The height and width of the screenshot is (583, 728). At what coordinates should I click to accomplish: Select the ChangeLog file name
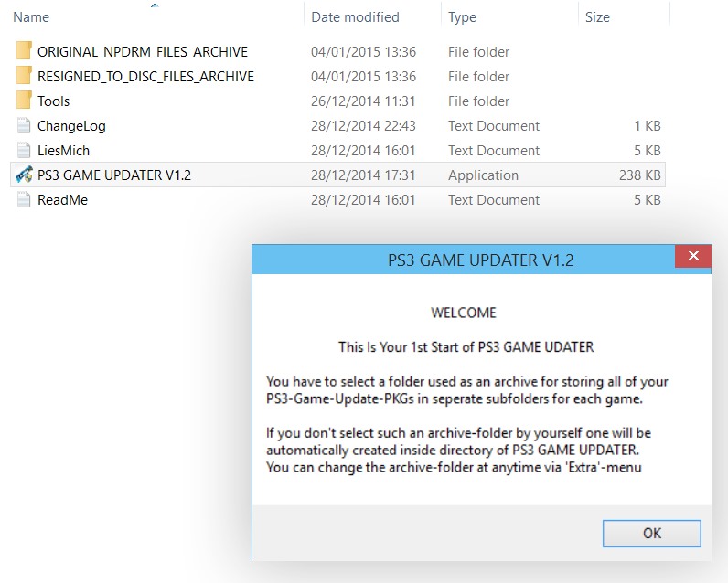click(x=71, y=126)
